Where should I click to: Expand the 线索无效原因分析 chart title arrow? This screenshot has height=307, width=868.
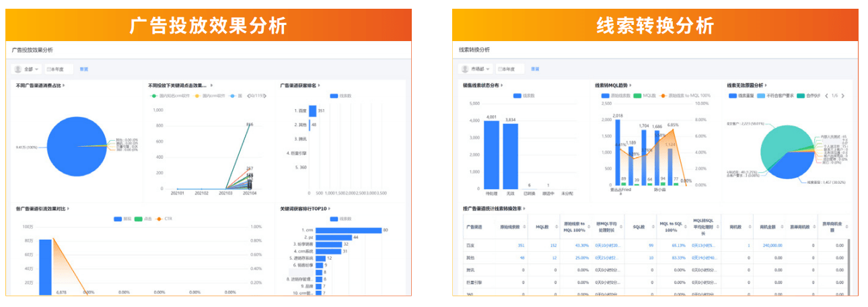(766, 86)
